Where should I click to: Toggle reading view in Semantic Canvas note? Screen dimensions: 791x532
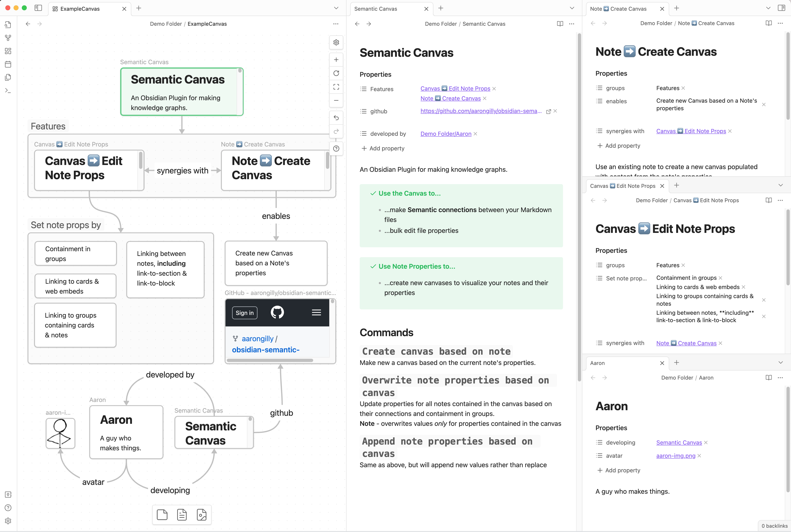tap(560, 24)
